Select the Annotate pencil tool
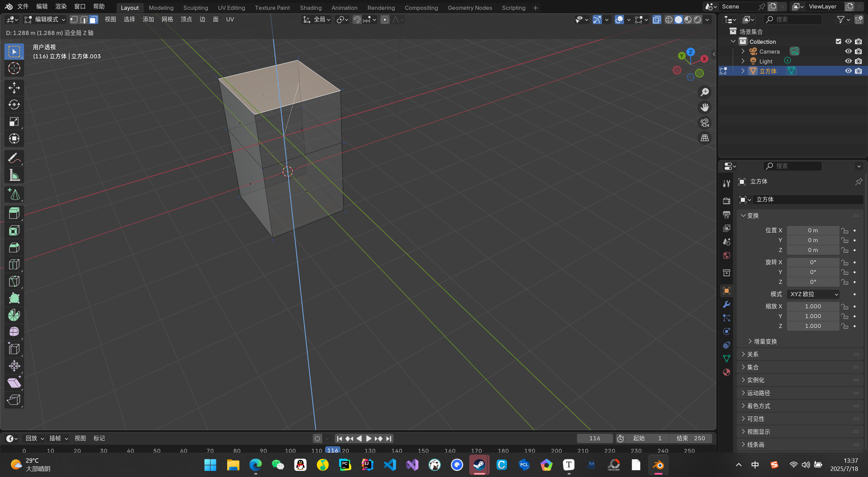This screenshot has width=868, height=477. point(14,158)
